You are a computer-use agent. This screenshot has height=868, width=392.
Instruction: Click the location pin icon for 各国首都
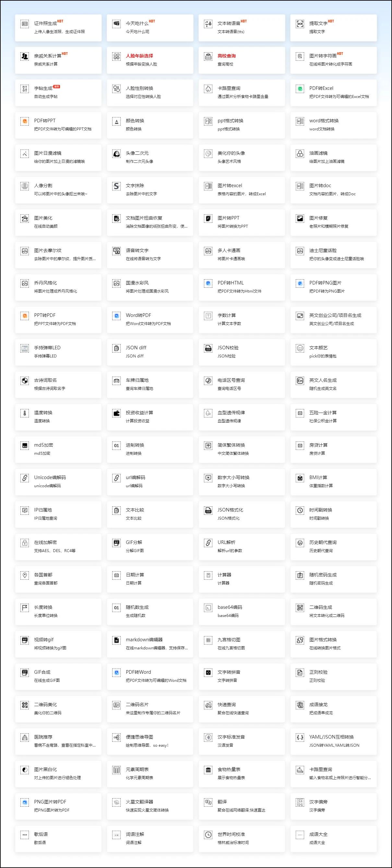25,575
